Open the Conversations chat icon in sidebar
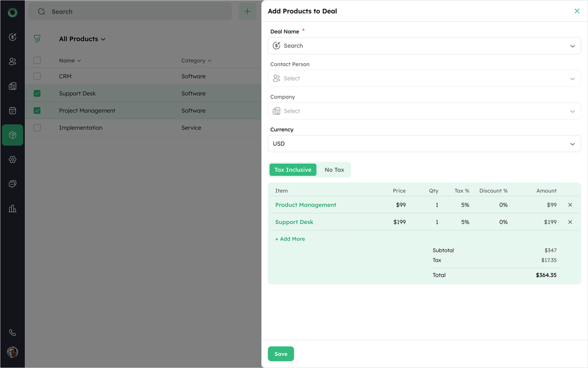The height and width of the screenshot is (368, 588). [x=12, y=184]
